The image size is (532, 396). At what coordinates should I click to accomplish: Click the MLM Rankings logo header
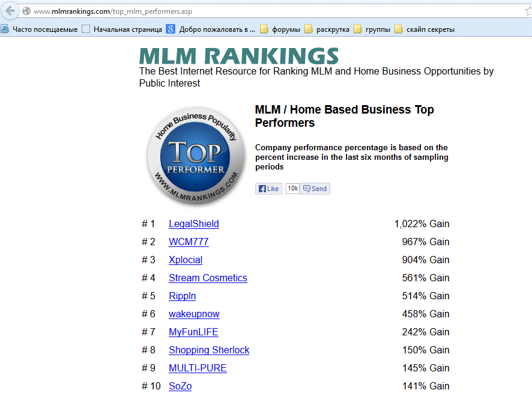tap(239, 56)
